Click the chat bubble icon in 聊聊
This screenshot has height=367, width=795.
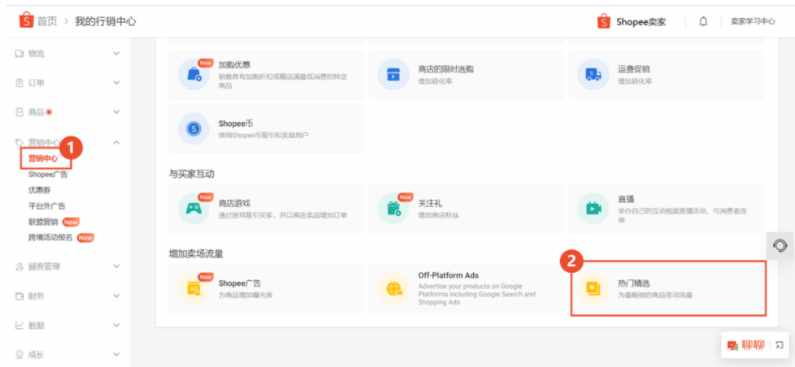732,345
